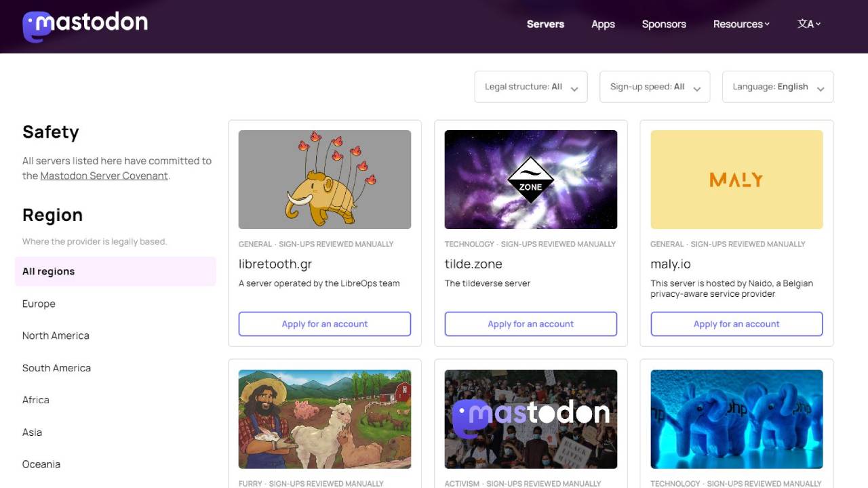868x488 pixels.
Task: Click the tilde.zone server name
Action: (473, 264)
